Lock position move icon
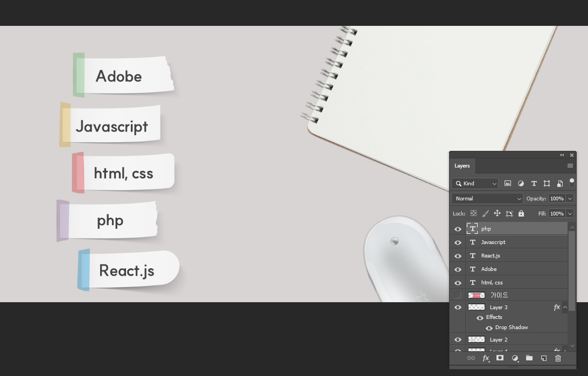 [497, 213]
